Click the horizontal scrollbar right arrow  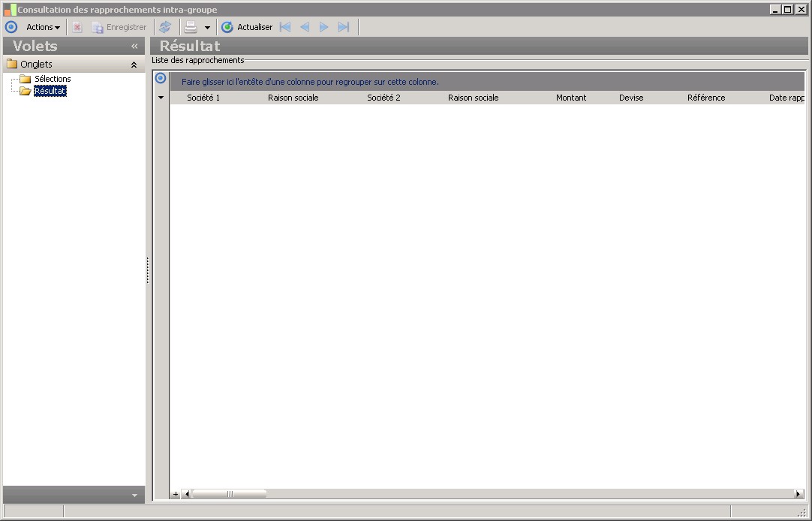click(x=798, y=494)
